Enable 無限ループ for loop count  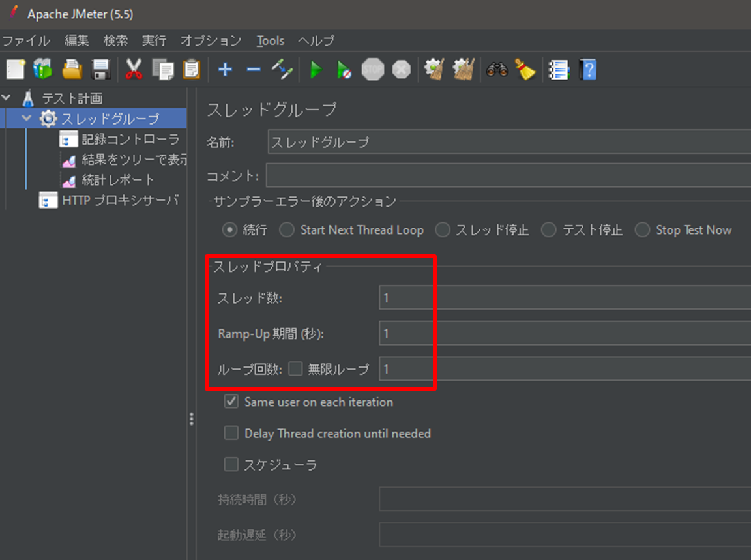295,368
